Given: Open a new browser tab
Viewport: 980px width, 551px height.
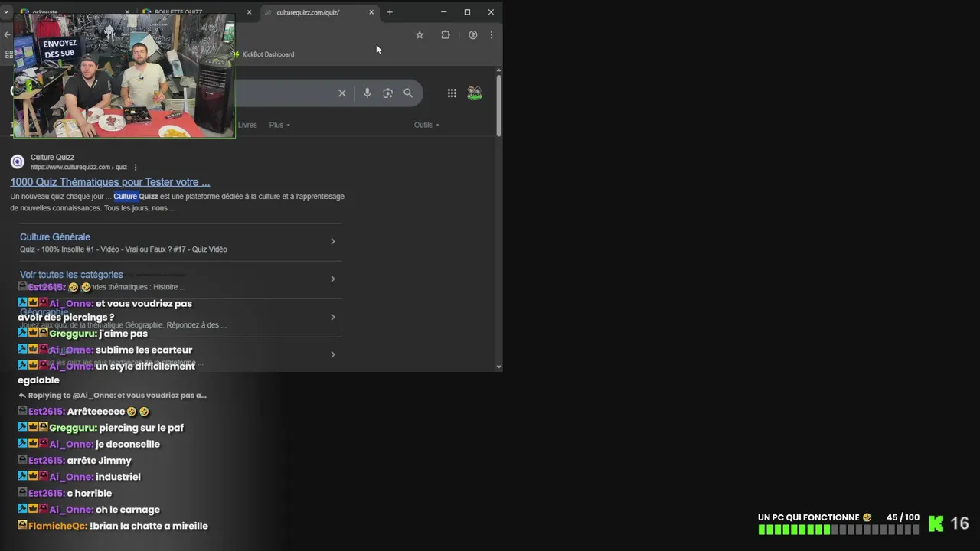Looking at the screenshot, I should click(390, 12).
